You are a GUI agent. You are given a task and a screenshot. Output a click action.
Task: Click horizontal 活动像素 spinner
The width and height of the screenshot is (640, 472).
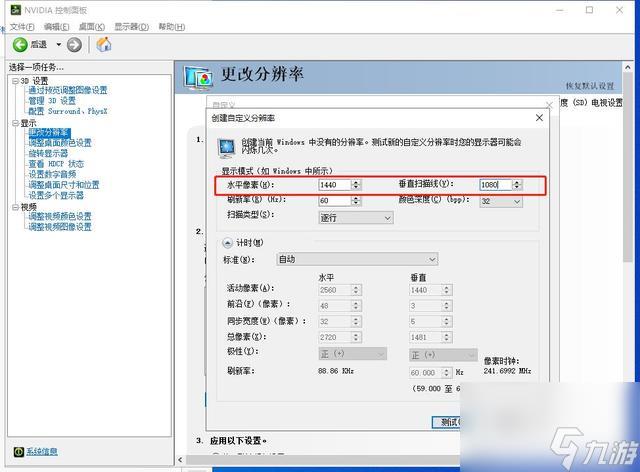[356, 290]
